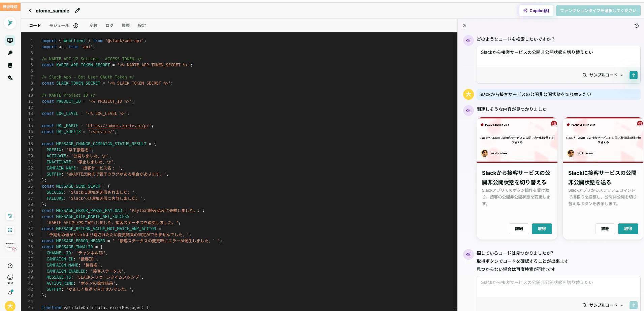Click 'const PROJECT_ID' code line
This screenshot has height=311, width=644.
(x=88, y=101)
